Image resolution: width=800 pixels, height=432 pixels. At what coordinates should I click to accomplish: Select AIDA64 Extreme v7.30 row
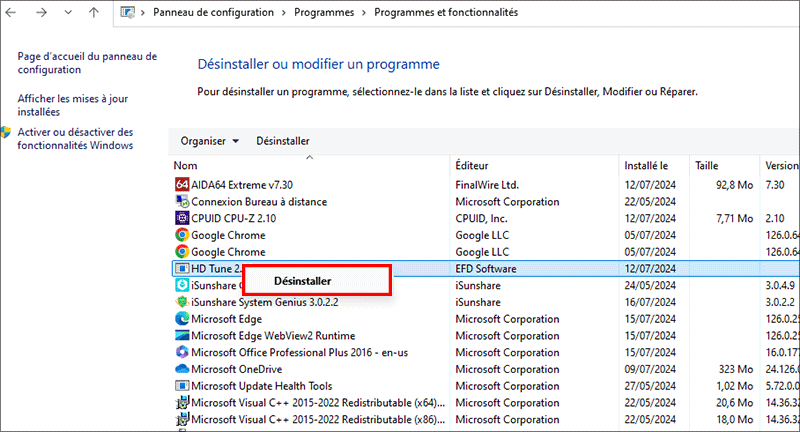[486, 185]
